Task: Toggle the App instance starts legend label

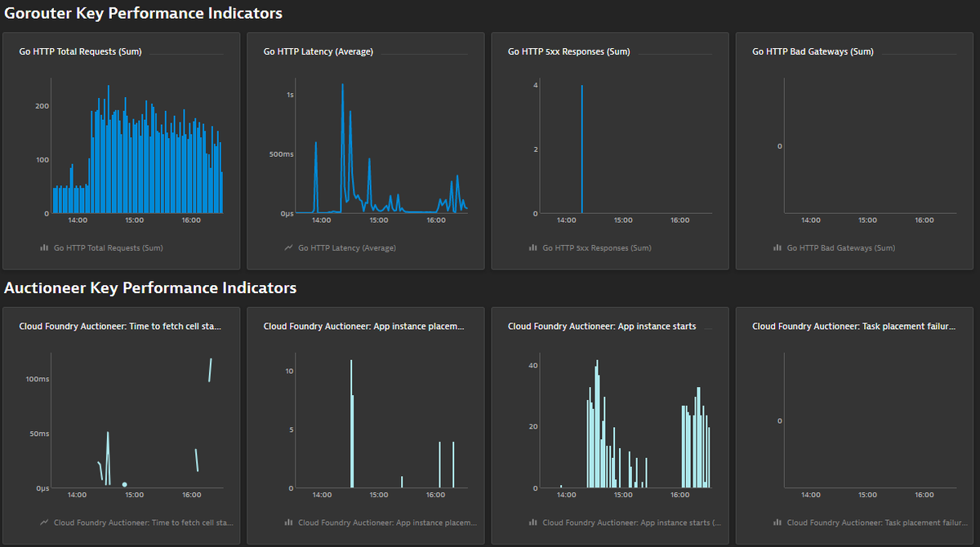Action: pos(632,522)
